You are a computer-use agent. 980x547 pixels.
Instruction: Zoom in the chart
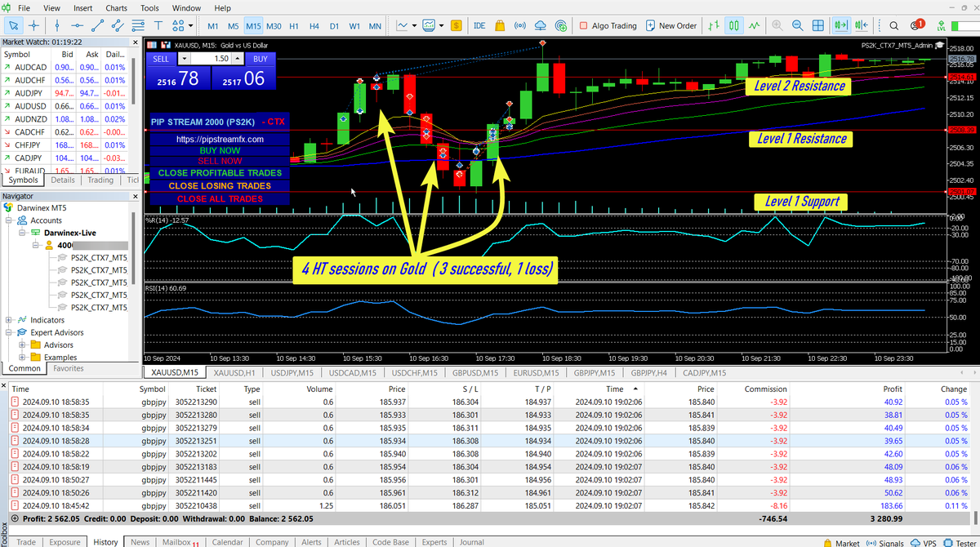click(777, 25)
